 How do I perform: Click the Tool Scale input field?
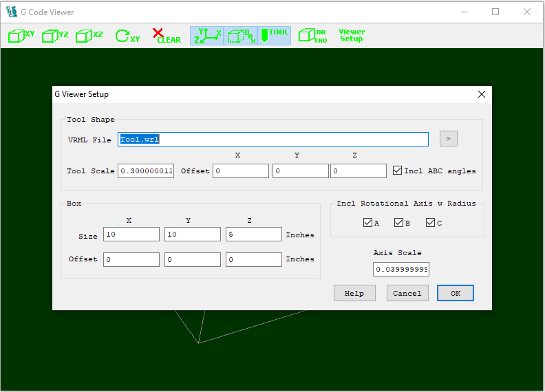pos(146,171)
